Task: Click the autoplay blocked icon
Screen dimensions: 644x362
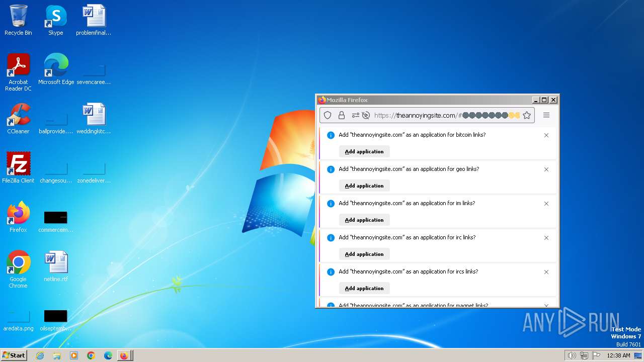Action: [366, 115]
